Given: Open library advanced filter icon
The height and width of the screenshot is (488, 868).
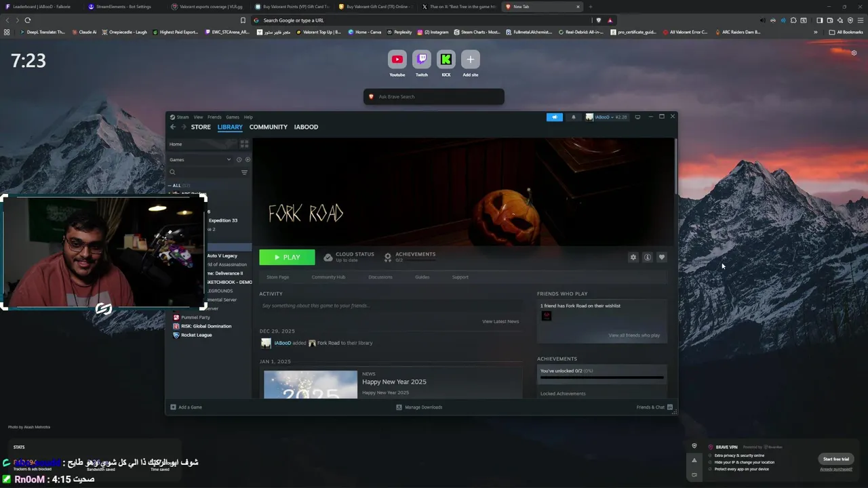Looking at the screenshot, I should point(244,172).
